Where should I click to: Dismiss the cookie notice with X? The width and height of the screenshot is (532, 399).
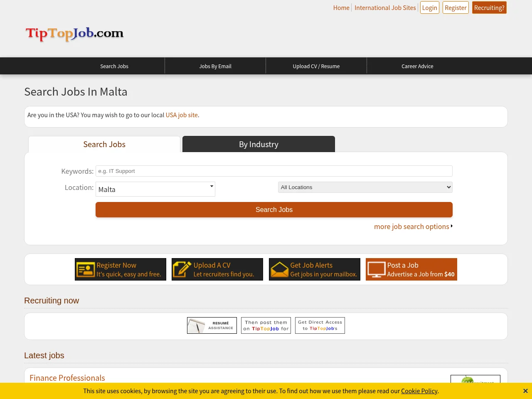point(525,391)
